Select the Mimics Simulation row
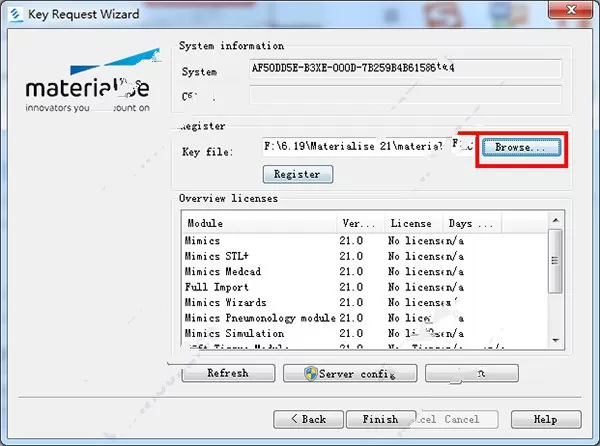This screenshot has height=446, width=600. tap(365, 333)
